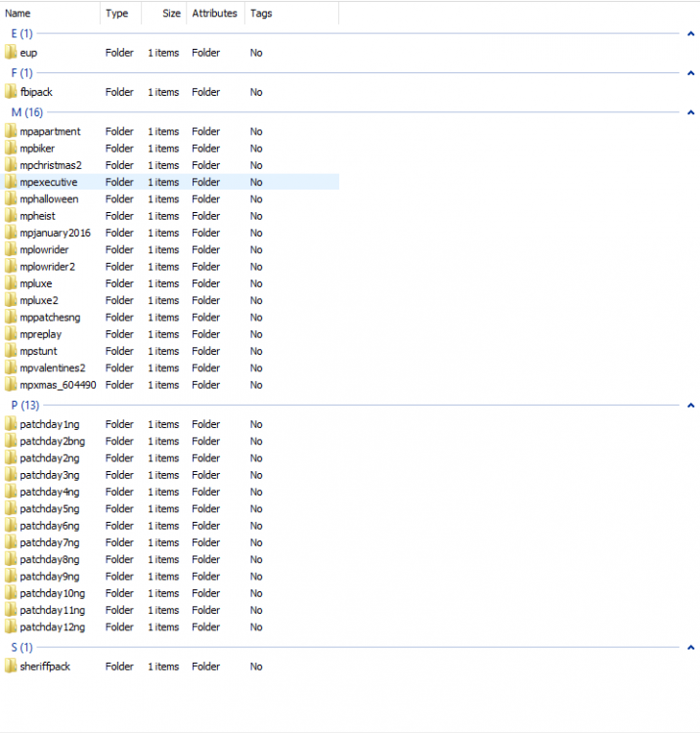The image size is (700, 733).
Task: Click the mpexecutive folder name text
Action: pos(49,182)
